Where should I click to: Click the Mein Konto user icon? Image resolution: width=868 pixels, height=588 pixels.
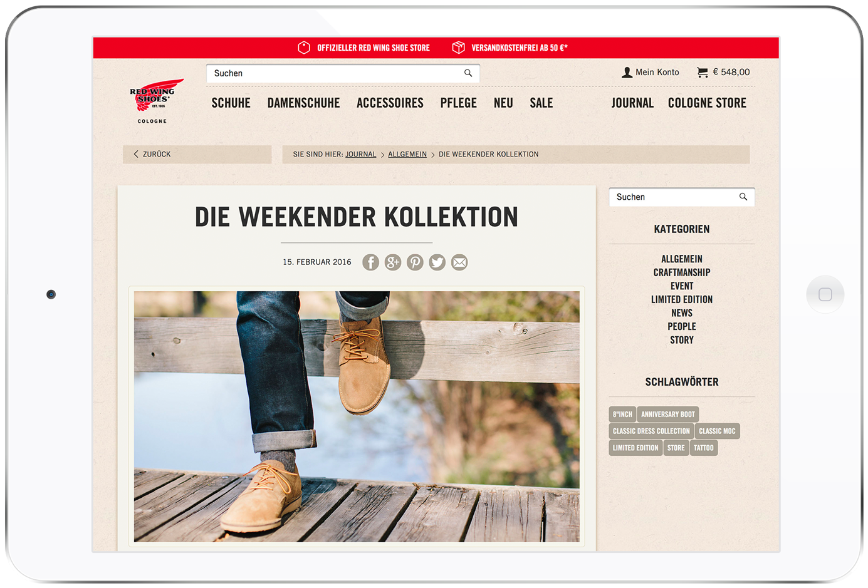pyautogui.click(x=627, y=73)
